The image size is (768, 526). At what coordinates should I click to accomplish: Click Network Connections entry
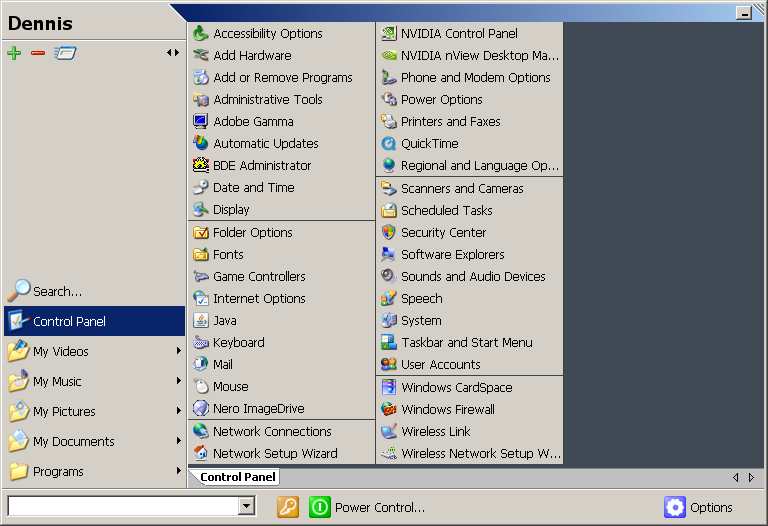(282, 431)
